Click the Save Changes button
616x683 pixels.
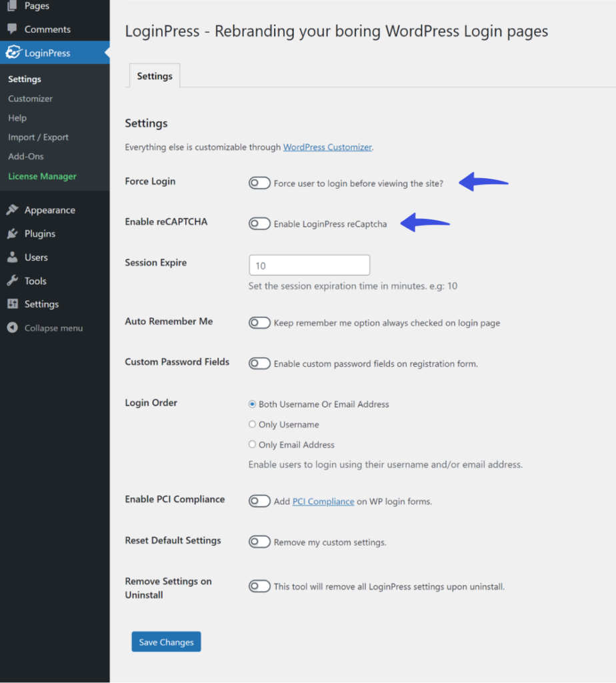click(x=166, y=642)
